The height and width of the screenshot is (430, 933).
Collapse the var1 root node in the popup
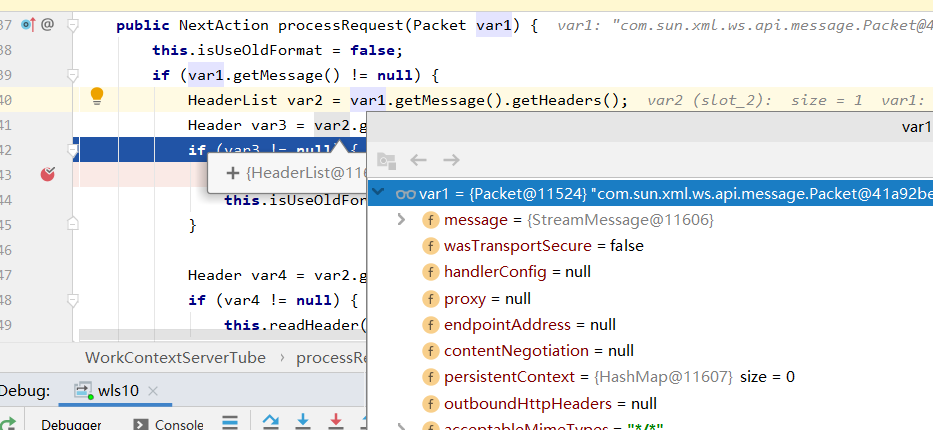379,193
